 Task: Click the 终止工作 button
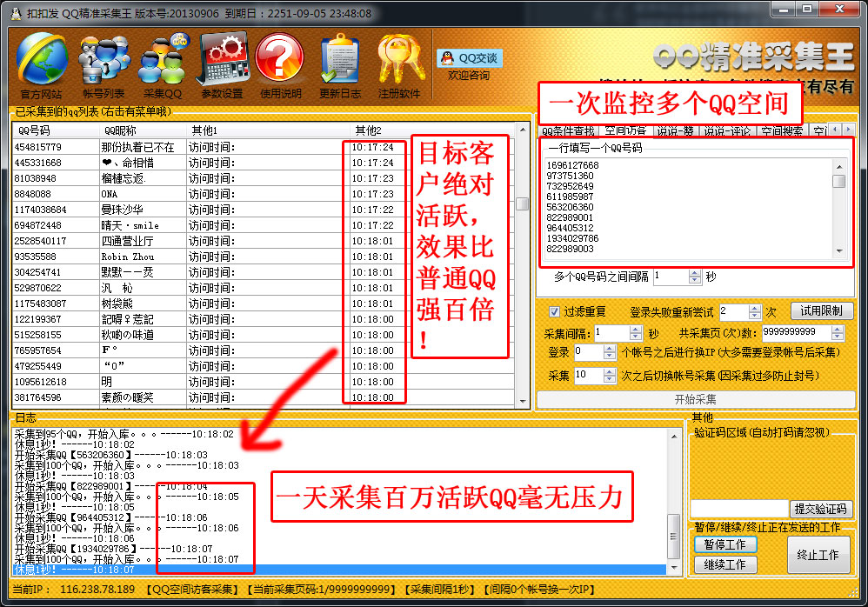(818, 555)
